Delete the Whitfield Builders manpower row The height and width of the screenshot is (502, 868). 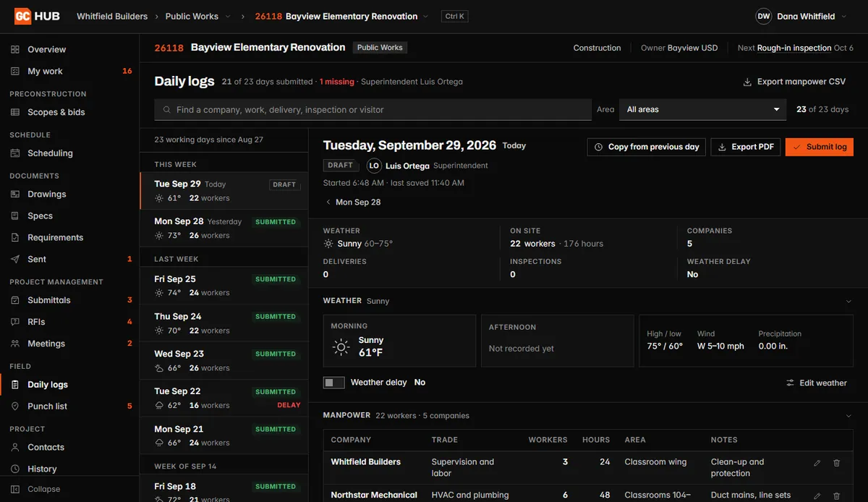pyautogui.click(x=837, y=463)
